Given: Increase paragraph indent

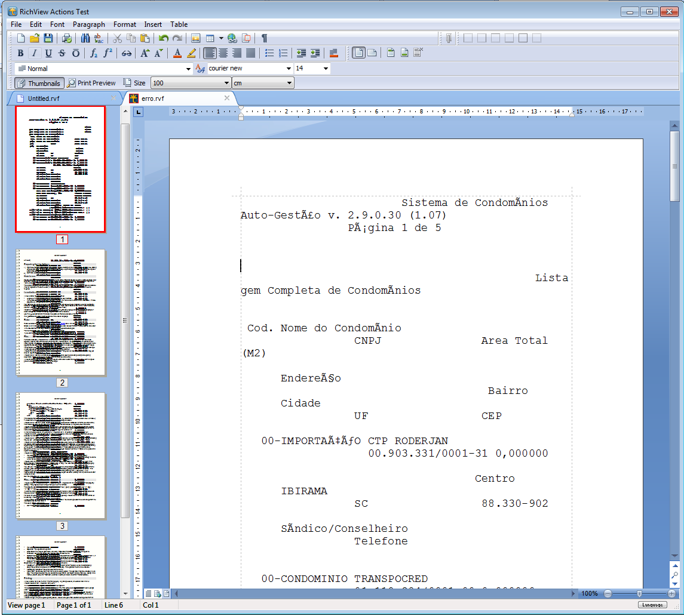Looking at the screenshot, I should [x=315, y=53].
